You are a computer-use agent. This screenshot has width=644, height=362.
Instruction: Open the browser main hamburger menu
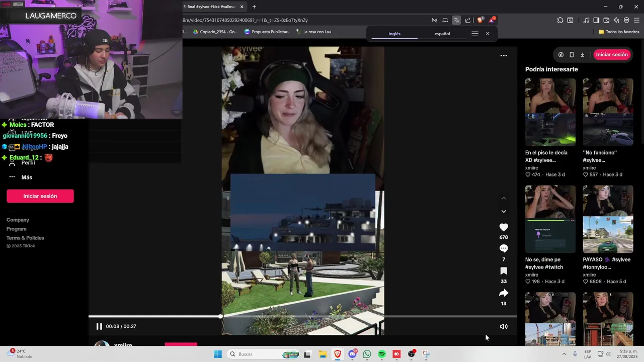[636, 20]
